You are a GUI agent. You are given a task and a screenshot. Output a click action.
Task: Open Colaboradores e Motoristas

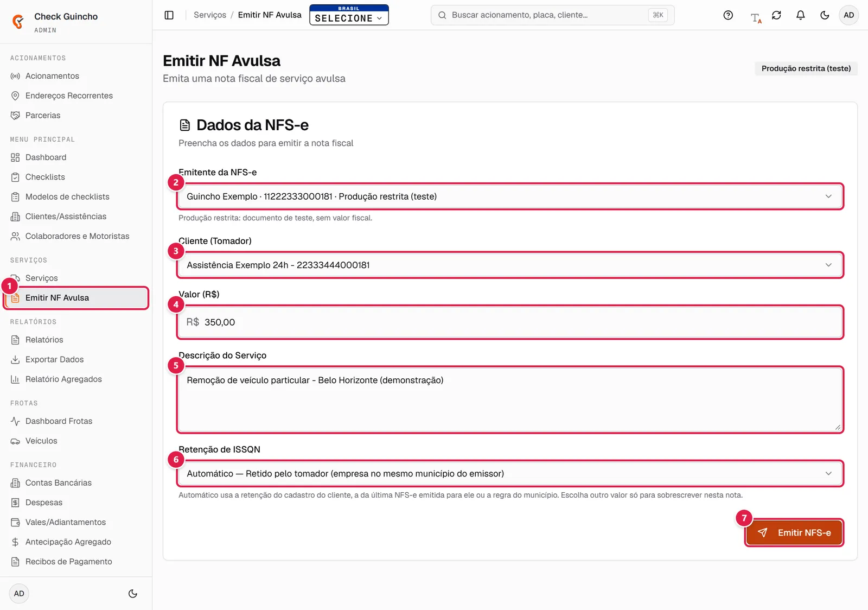pos(76,236)
